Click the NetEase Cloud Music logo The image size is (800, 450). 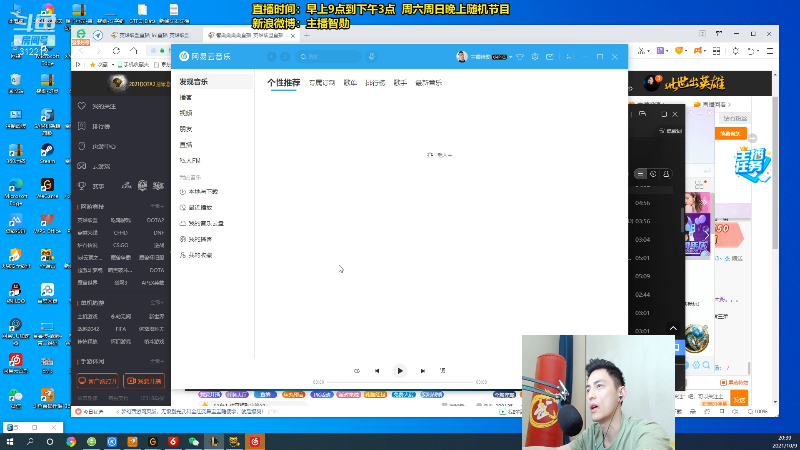click(x=205, y=56)
